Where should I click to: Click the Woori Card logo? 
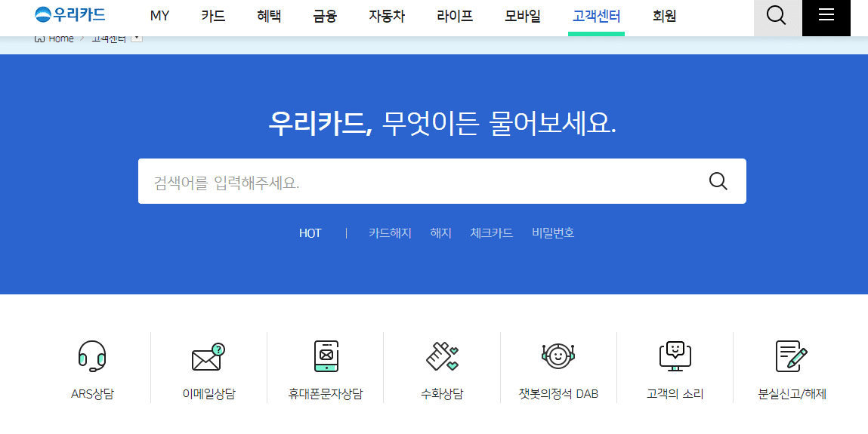(x=70, y=15)
